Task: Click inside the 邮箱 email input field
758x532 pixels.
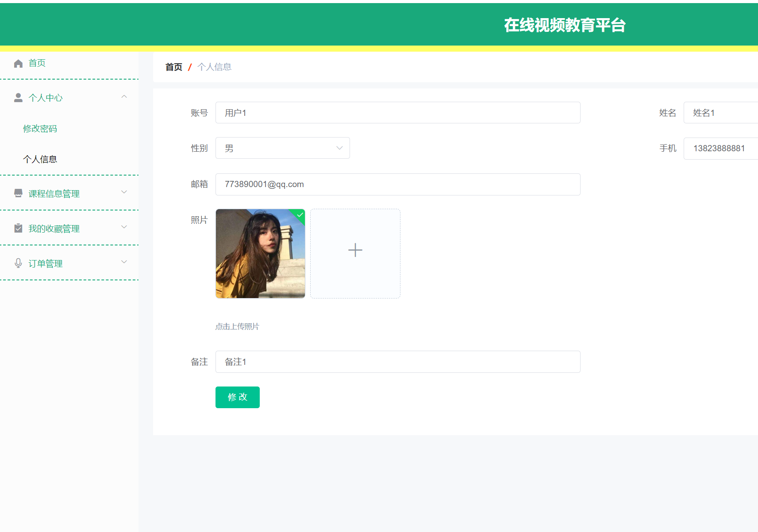Action: 397,184
